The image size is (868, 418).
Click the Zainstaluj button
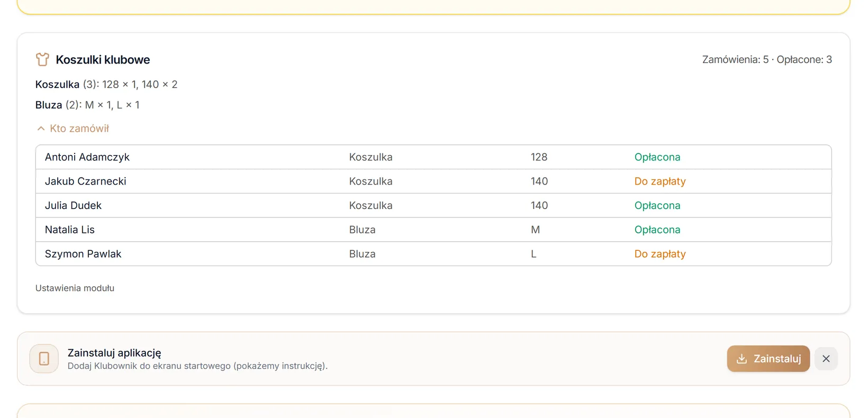click(768, 359)
